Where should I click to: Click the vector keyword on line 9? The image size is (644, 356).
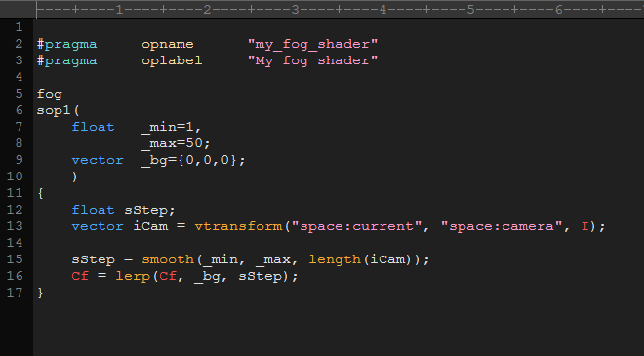(x=98, y=160)
